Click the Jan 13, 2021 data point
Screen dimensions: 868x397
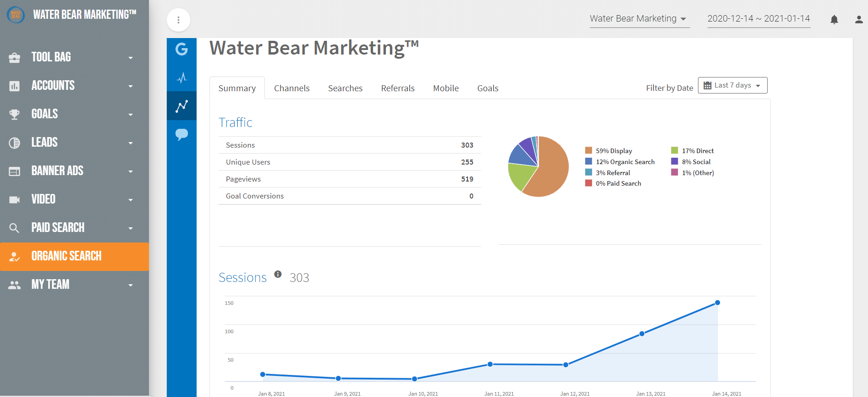click(x=642, y=334)
